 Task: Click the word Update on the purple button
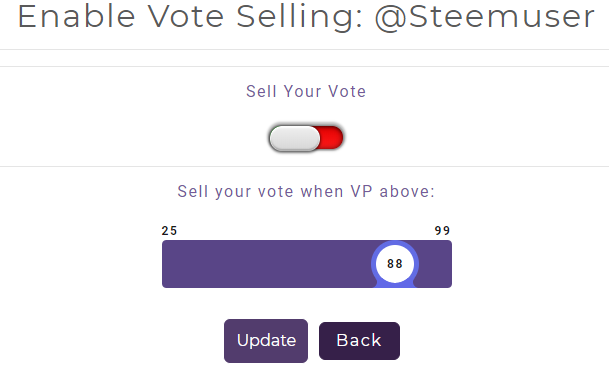(266, 341)
